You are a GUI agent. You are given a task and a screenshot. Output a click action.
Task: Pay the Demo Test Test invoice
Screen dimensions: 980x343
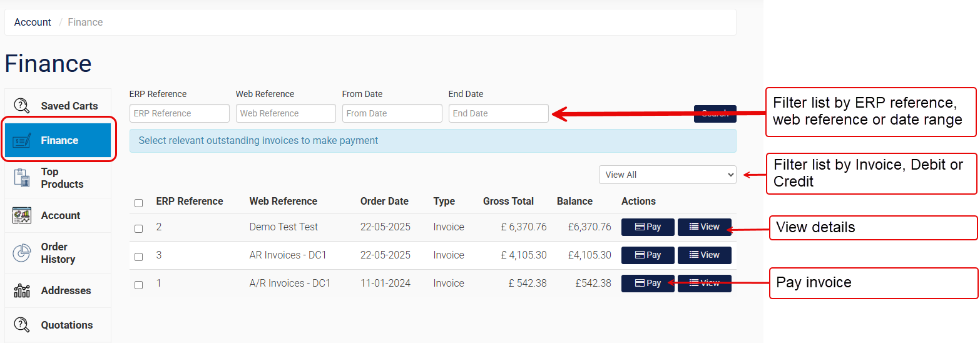(x=648, y=227)
